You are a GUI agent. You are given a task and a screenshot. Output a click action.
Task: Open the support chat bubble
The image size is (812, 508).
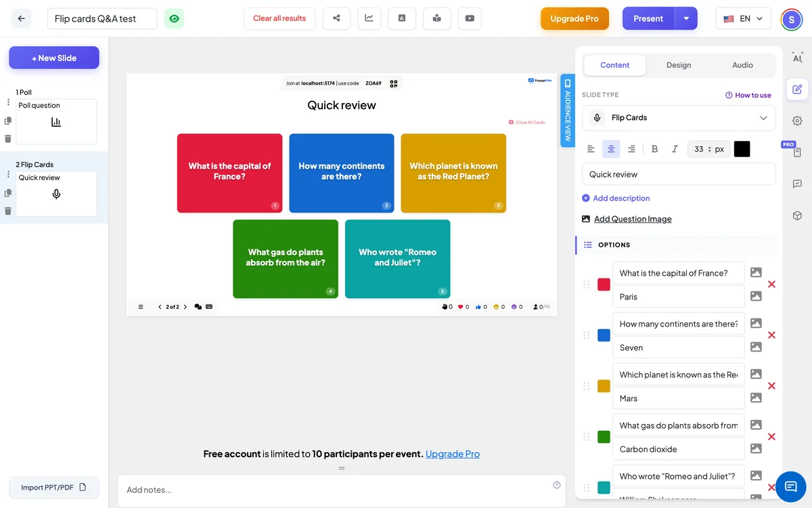790,486
